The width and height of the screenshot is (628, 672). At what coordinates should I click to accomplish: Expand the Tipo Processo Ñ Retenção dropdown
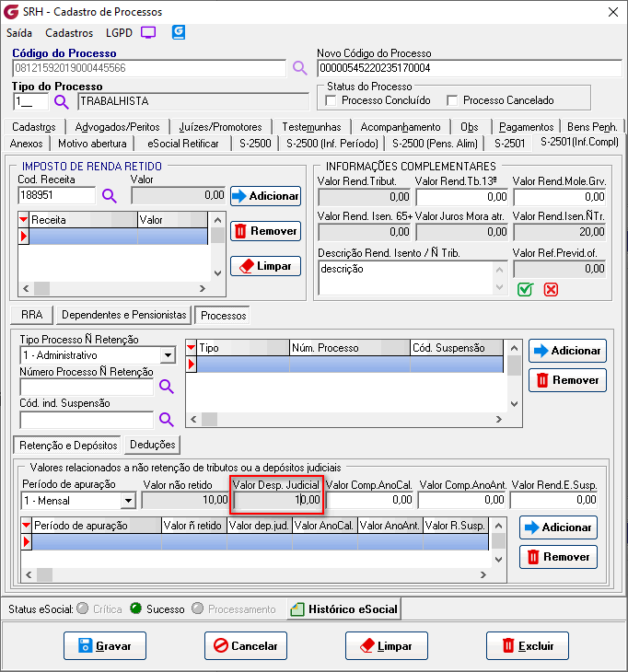click(168, 355)
